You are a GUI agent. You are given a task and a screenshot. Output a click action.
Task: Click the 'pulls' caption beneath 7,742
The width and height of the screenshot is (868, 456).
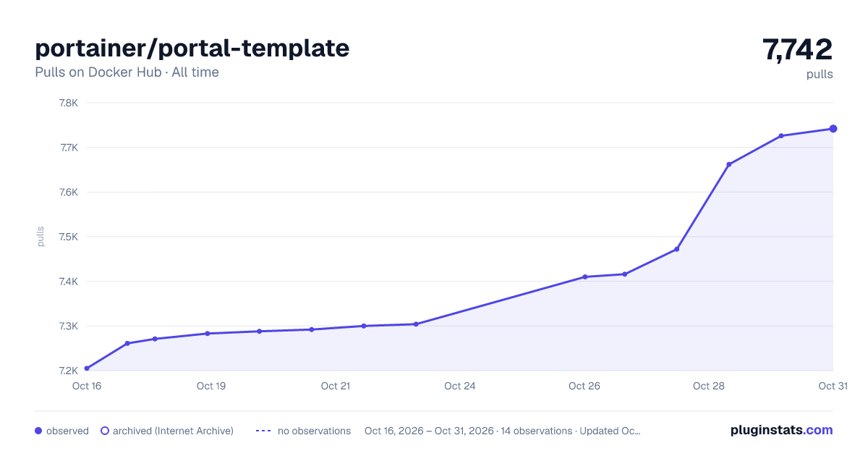point(820,74)
